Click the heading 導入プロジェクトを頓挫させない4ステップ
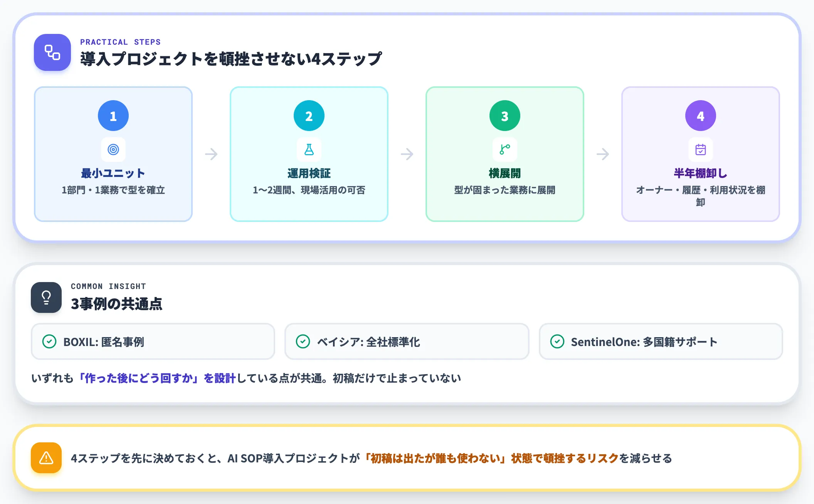 tap(231, 59)
